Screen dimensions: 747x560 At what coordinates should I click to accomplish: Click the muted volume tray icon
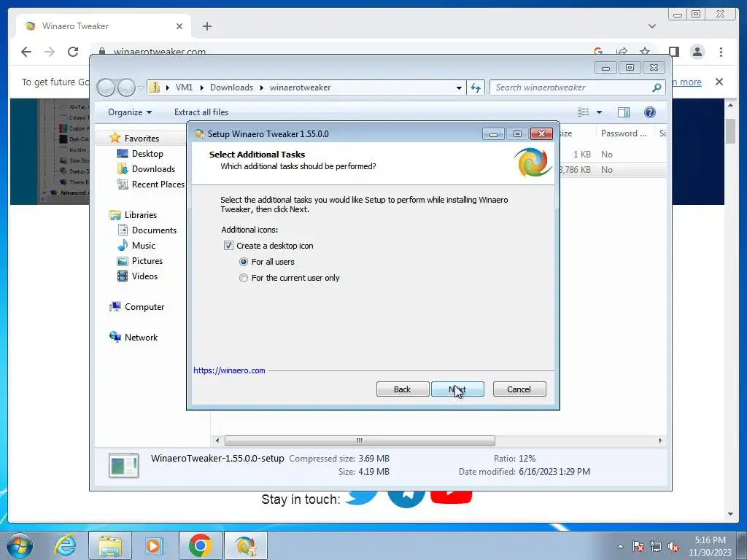673,547
